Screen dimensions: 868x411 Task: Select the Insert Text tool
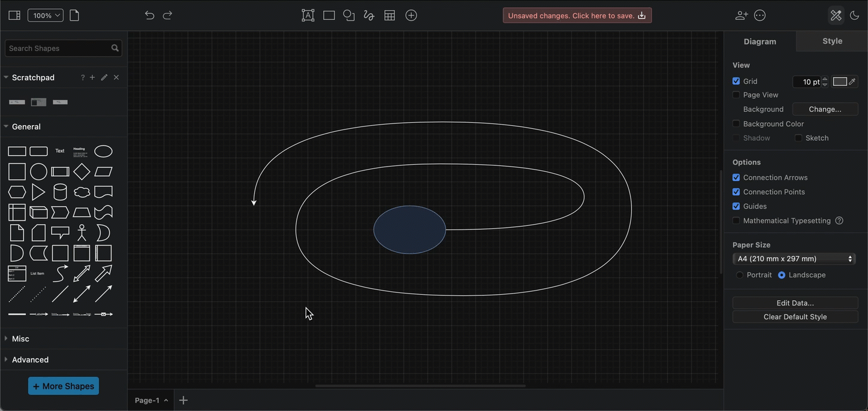[308, 15]
